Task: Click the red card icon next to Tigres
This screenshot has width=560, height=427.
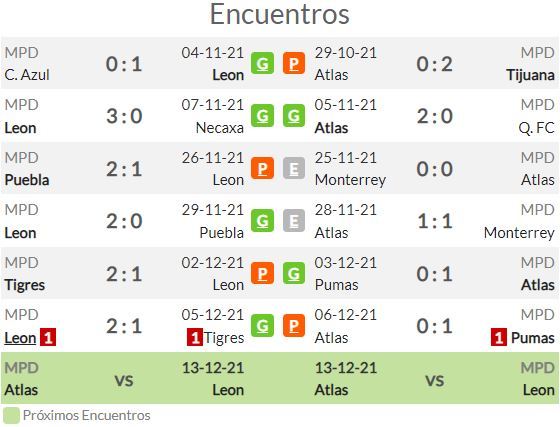Action: [195, 337]
